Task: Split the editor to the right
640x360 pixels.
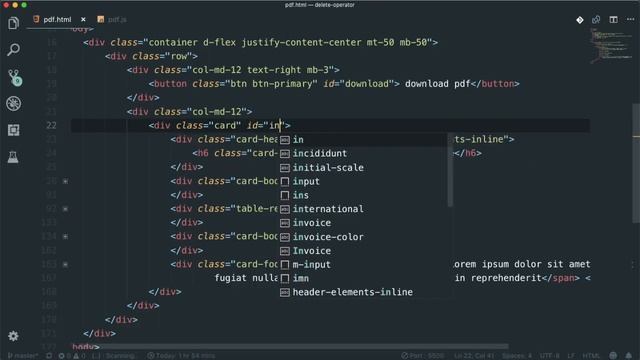Action: [613, 20]
